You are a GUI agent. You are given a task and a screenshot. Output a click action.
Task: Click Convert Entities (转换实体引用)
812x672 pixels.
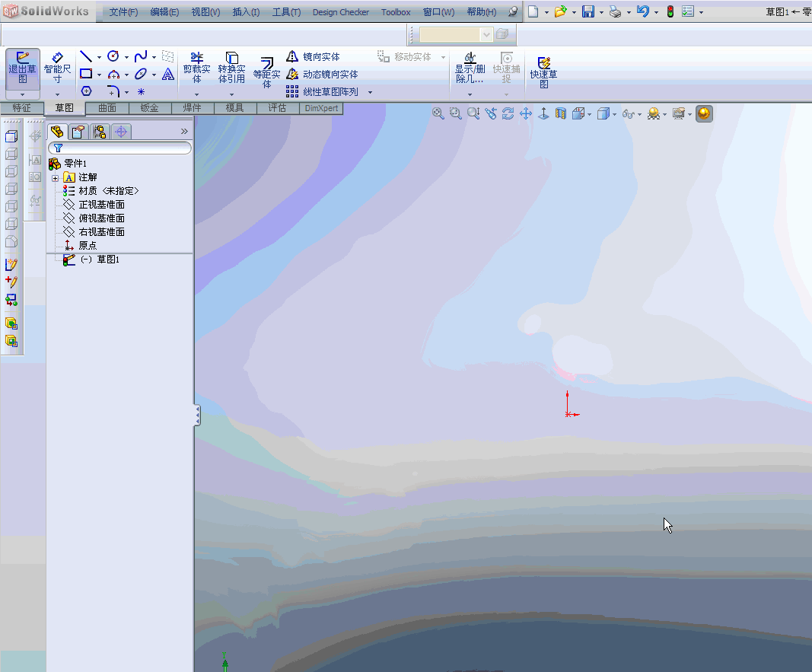[231, 68]
